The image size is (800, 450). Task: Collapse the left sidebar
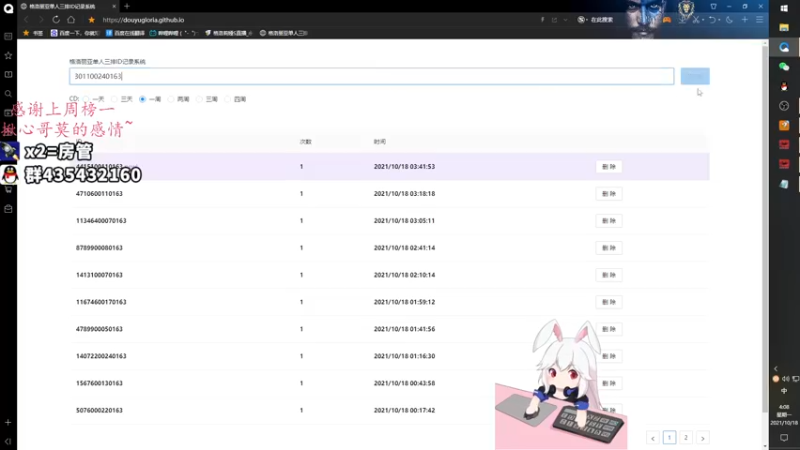click(8, 441)
